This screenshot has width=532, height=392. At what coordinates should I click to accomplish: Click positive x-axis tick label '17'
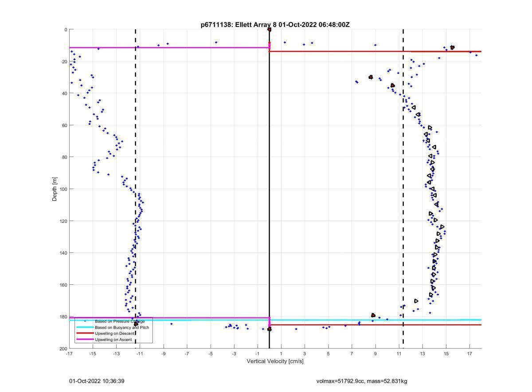tap(469, 353)
